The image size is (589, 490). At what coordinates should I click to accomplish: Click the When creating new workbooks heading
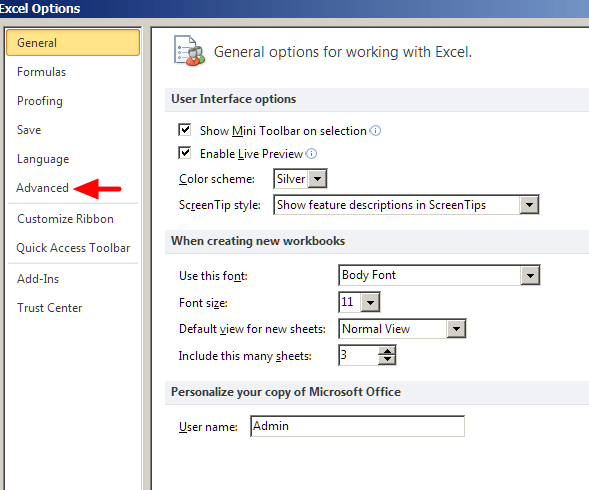(258, 241)
